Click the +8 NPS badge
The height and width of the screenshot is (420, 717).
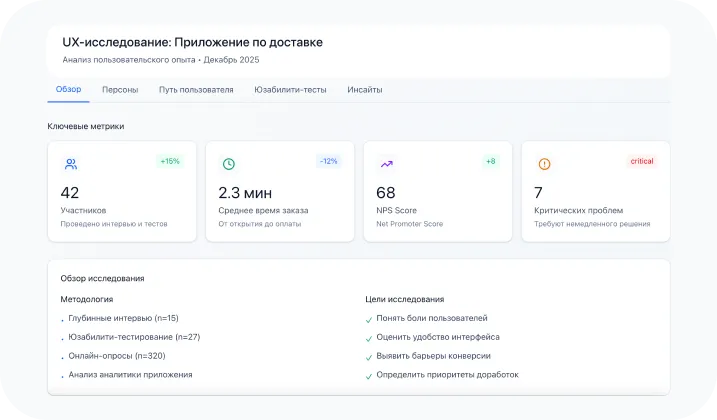coord(490,161)
